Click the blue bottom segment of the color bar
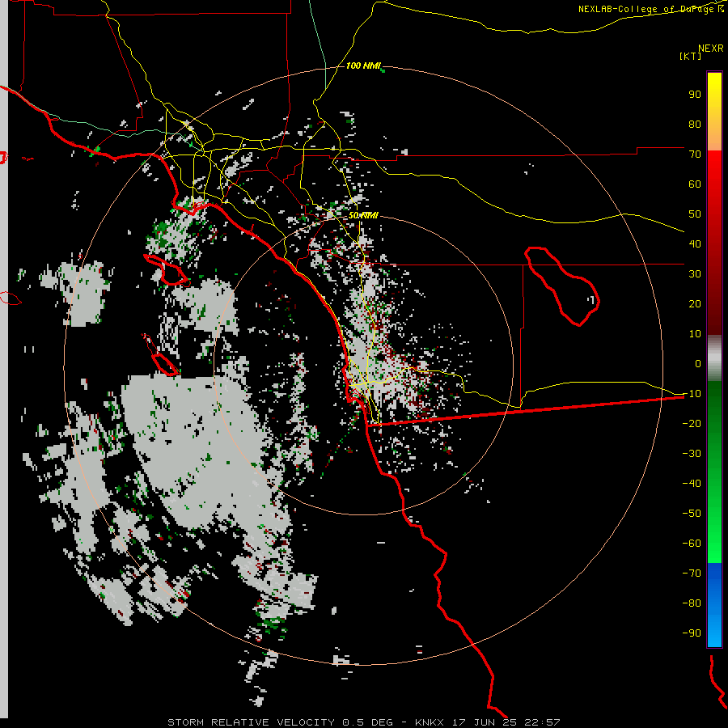The height and width of the screenshot is (728, 728). [x=714, y=604]
